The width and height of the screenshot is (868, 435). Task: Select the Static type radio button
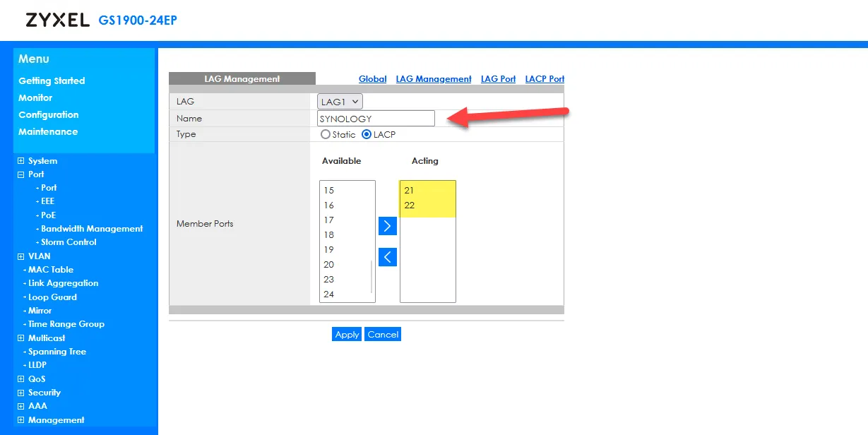click(326, 134)
